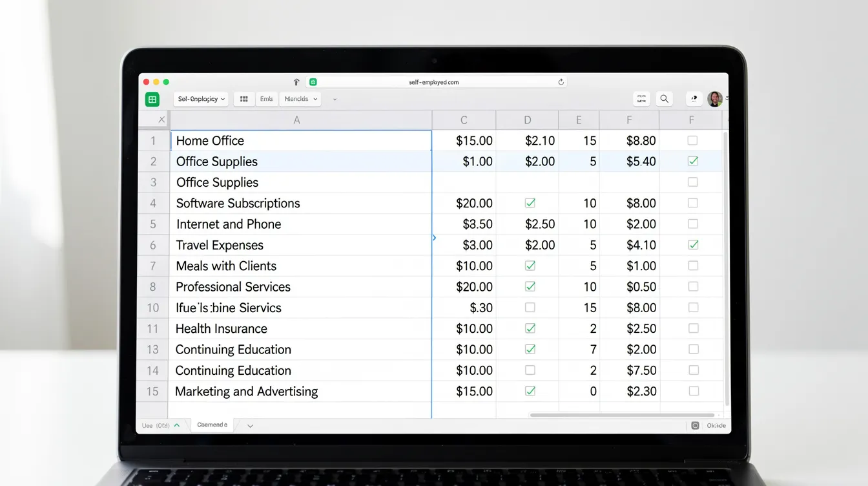
Task: Select the $2.10 cell in row 1
Action: click(x=528, y=140)
